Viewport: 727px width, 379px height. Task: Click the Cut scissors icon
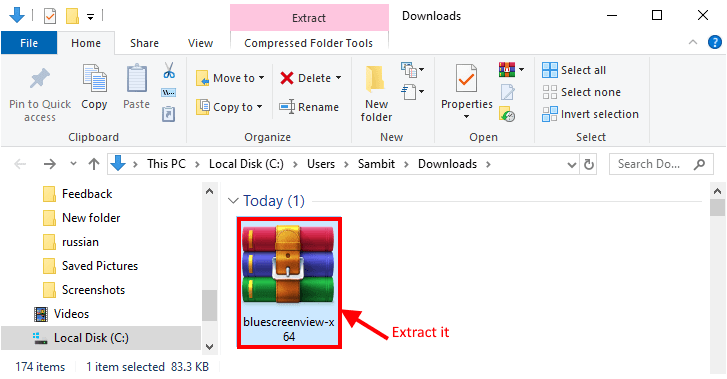tap(169, 70)
